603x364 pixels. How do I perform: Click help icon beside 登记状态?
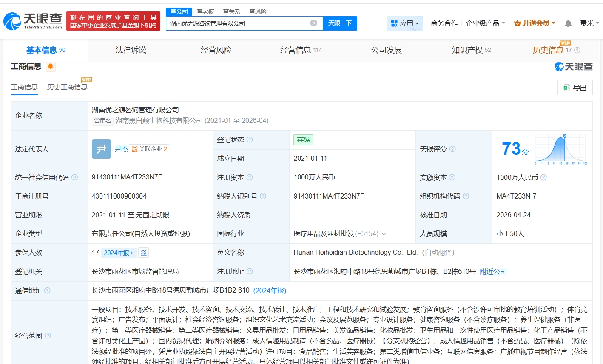(x=250, y=139)
